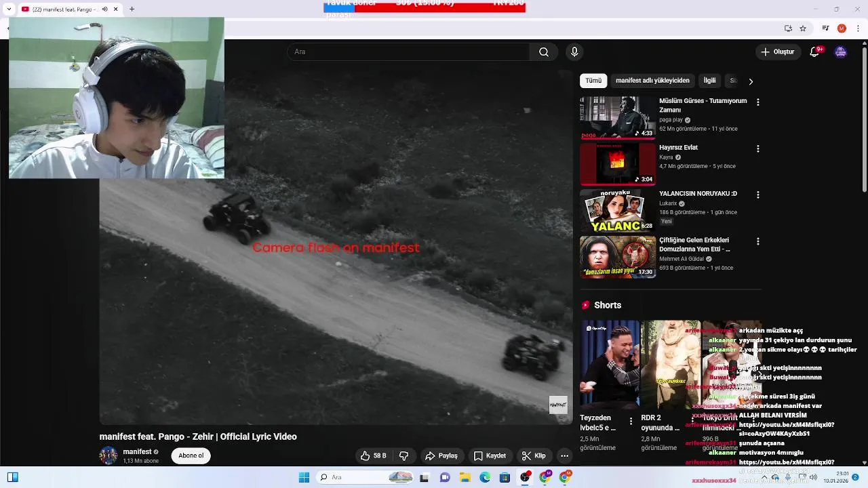
Task: Open options for Müslüm Gürses video
Action: (x=758, y=102)
